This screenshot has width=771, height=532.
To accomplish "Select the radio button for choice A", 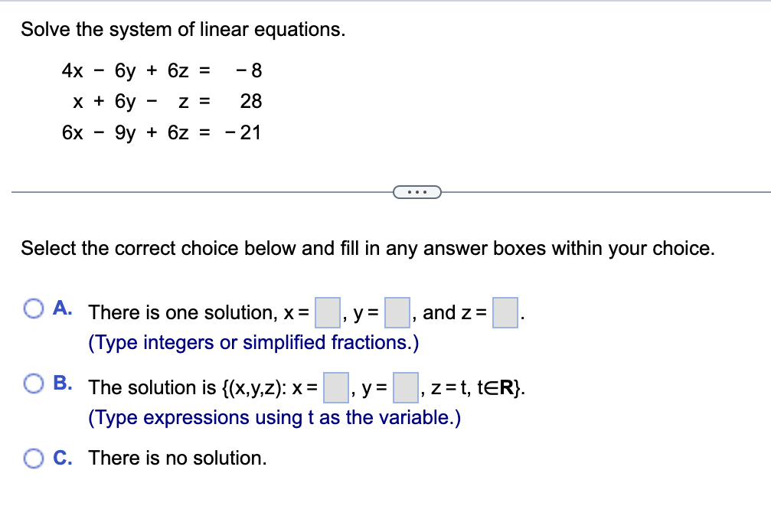I will [34, 307].
